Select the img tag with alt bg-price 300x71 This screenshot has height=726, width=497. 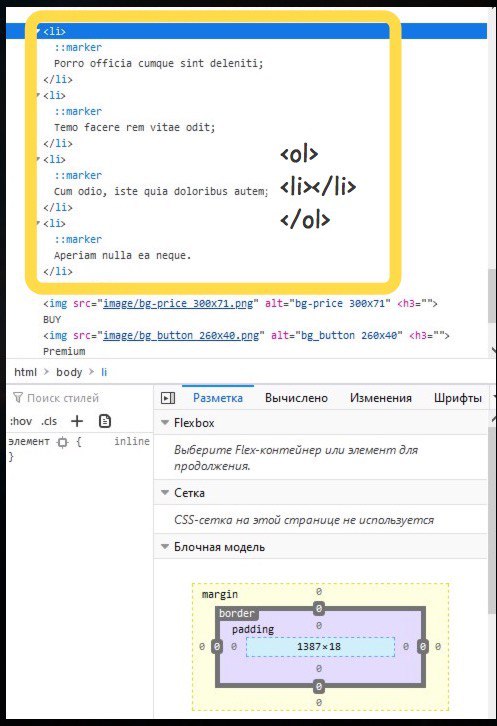[240, 304]
